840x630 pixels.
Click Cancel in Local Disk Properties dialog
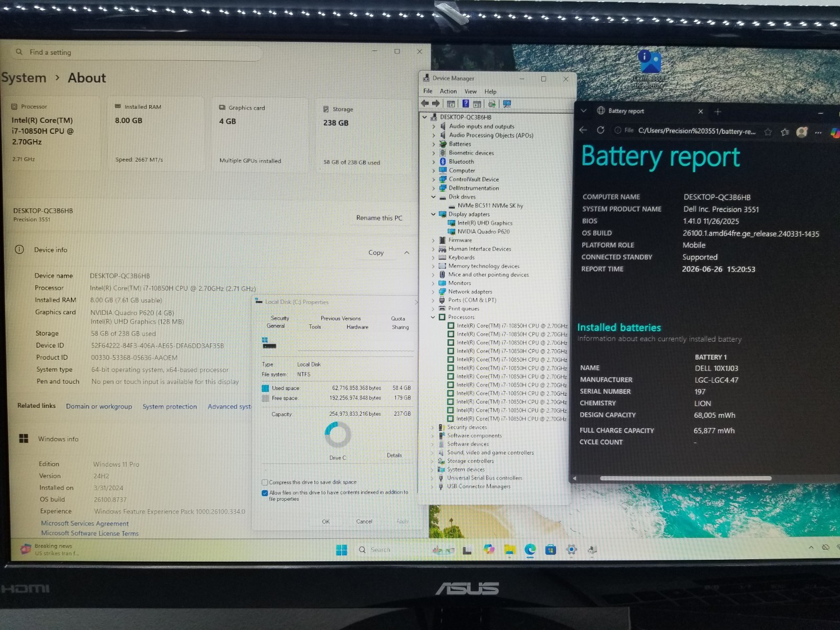coord(364,521)
